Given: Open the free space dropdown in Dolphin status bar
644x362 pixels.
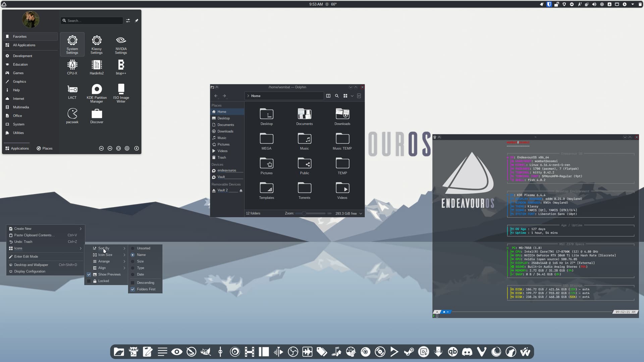Looking at the screenshot, I should tap(361, 214).
